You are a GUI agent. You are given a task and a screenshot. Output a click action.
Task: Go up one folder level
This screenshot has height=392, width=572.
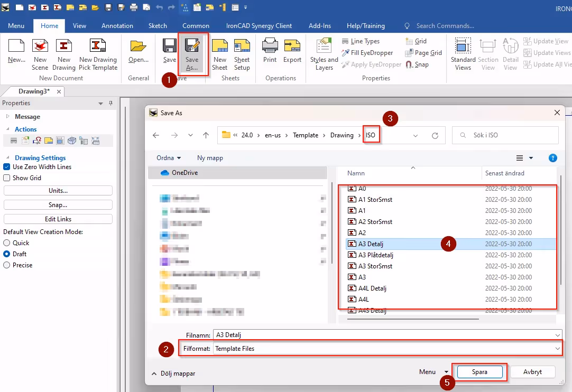pos(206,135)
